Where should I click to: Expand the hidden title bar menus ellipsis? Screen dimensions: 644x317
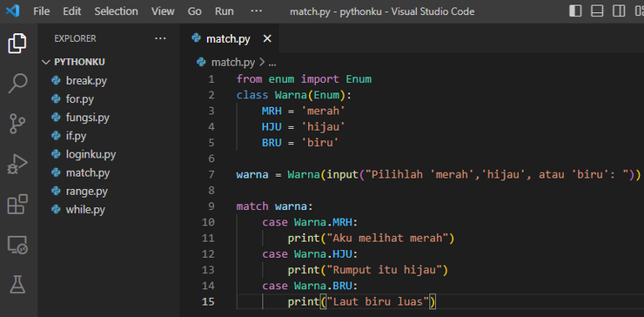point(256,11)
